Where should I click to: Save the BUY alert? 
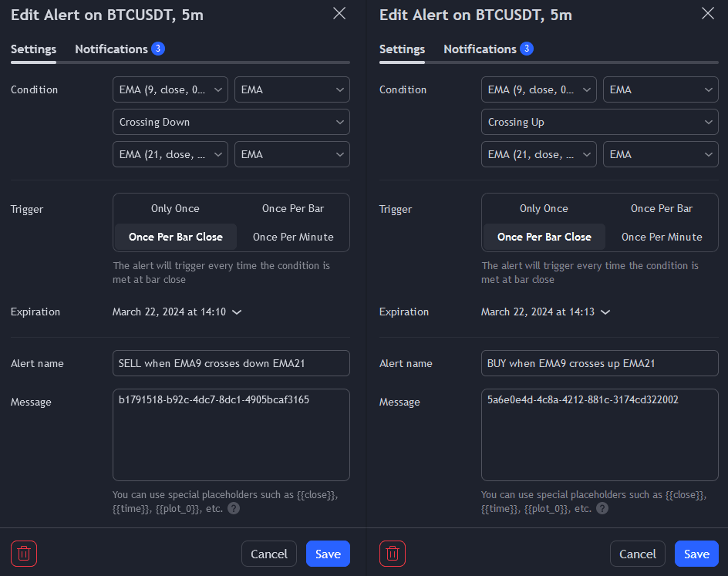[x=696, y=554]
